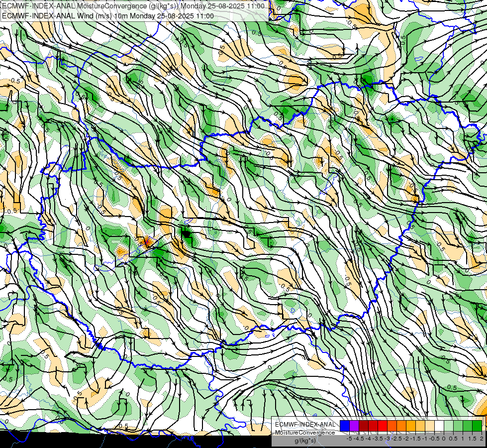The height and width of the screenshot is (448, 487).
Task: Click the black location marker on the map
Action: [x=187, y=233]
